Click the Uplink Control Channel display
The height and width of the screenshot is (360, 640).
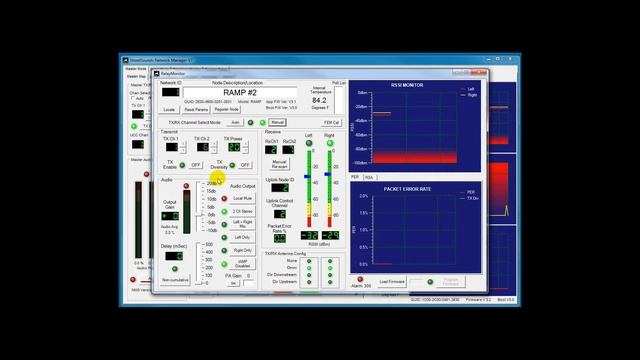pyautogui.click(x=280, y=214)
